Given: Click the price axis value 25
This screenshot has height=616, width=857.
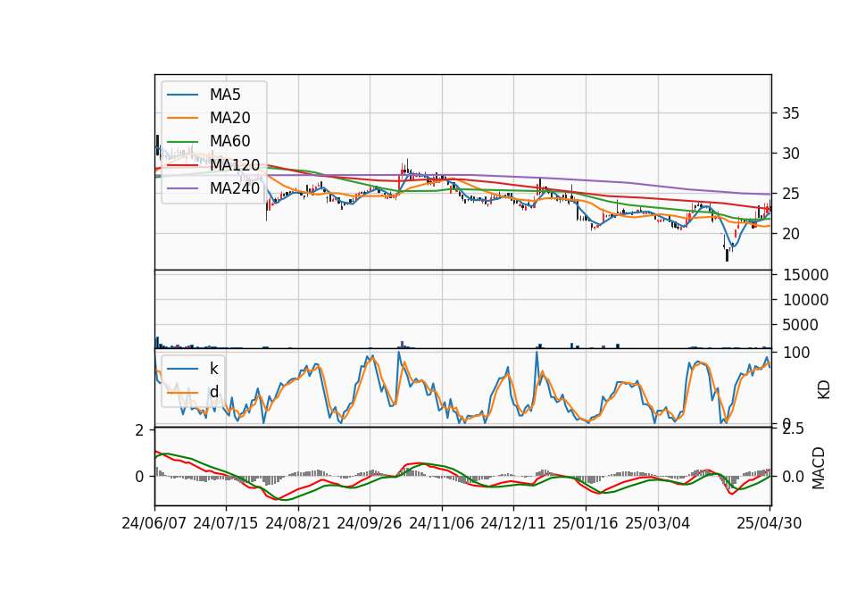Looking at the screenshot, I should click(x=791, y=194).
